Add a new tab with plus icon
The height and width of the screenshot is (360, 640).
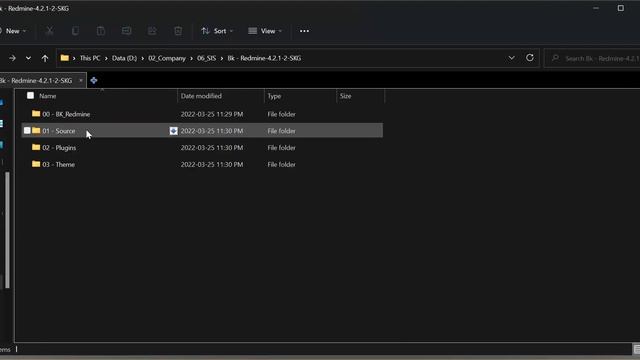pyautogui.click(x=94, y=80)
